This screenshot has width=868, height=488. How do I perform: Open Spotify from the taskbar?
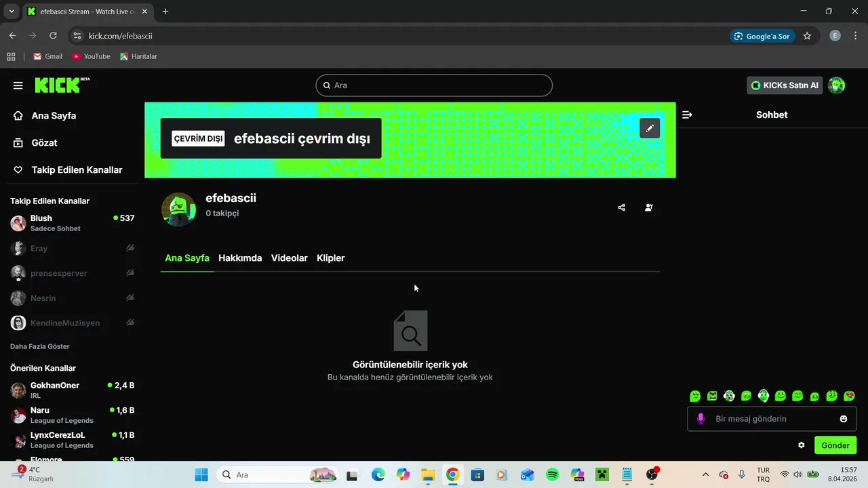552,474
